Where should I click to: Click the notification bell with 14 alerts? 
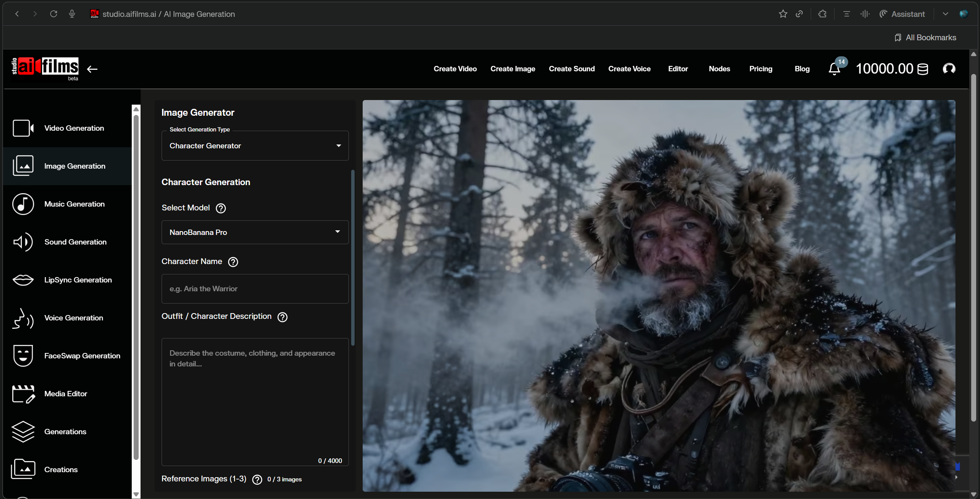pos(834,69)
